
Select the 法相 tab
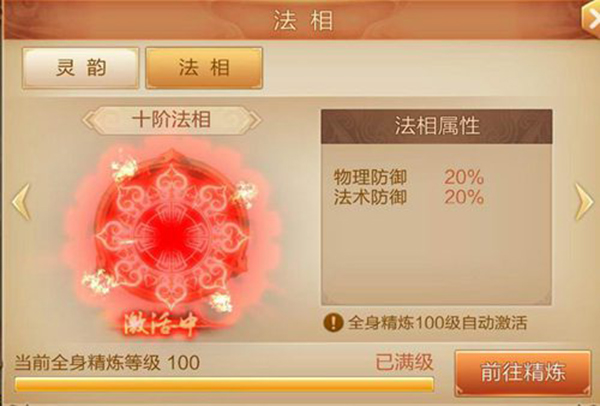click(204, 68)
